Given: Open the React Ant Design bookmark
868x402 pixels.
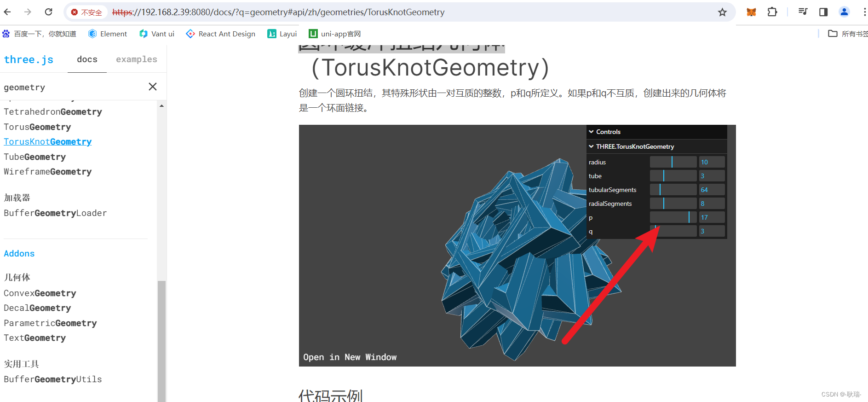Looking at the screenshot, I should point(220,34).
